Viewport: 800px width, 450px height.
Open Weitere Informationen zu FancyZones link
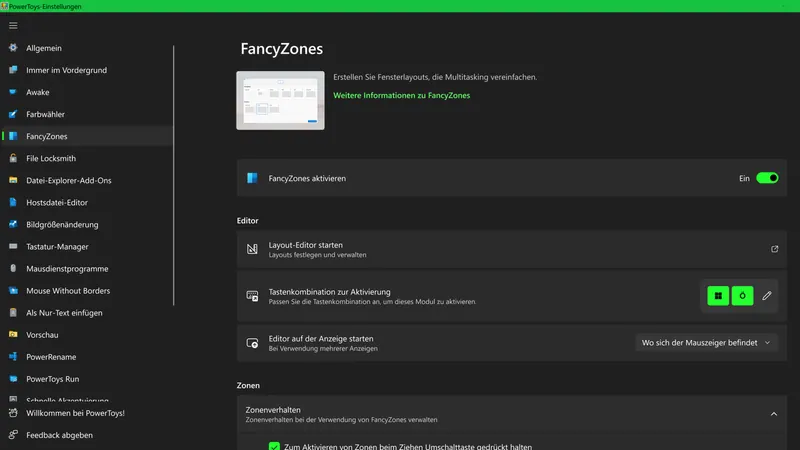pyautogui.click(x=402, y=95)
